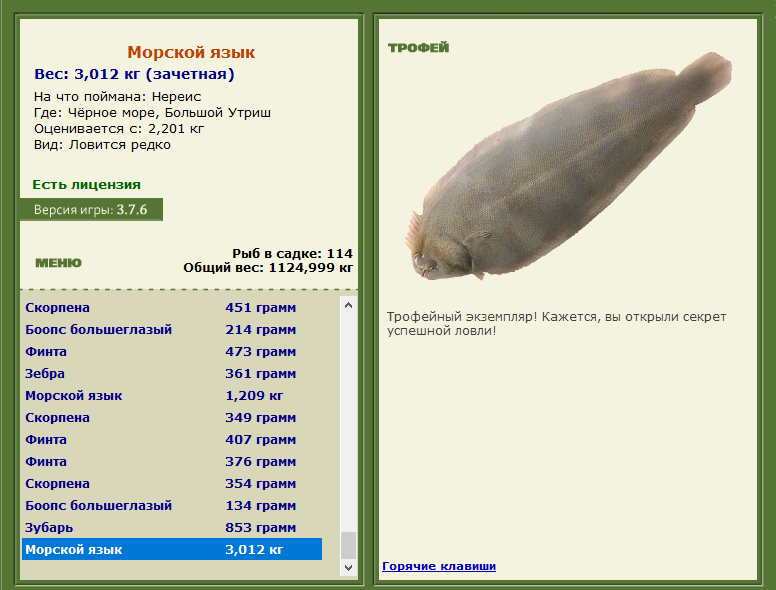Click Рыб в садке: 114 text
The image size is (776, 590).
(x=292, y=254)
